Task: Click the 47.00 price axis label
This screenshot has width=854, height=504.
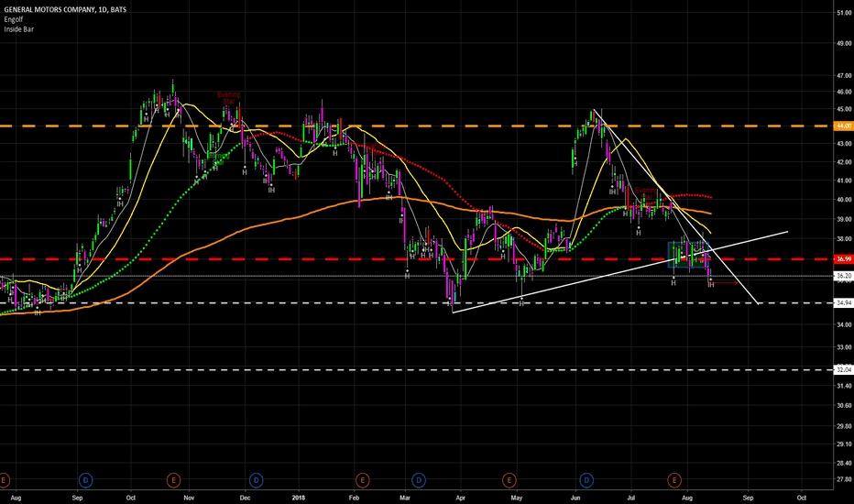Action: pos(844,76)
